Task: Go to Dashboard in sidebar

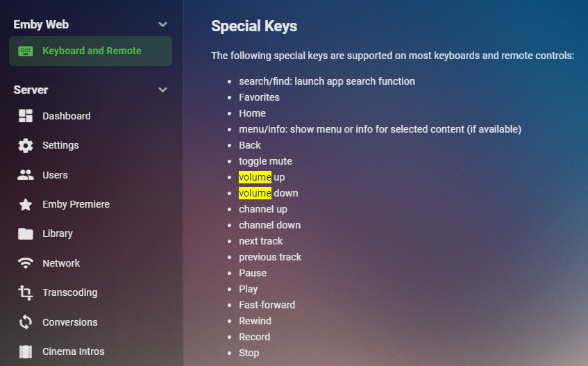Action: point(67,116)
